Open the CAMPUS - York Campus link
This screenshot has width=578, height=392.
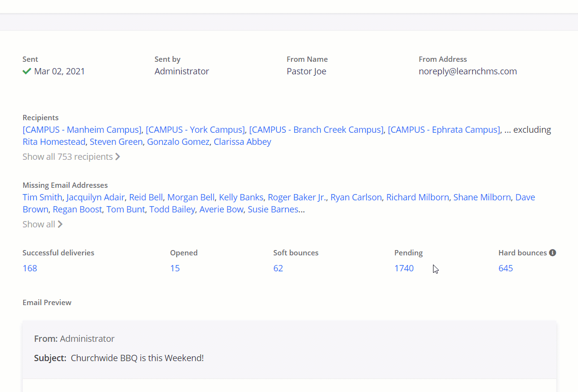(x=195, y=130)
